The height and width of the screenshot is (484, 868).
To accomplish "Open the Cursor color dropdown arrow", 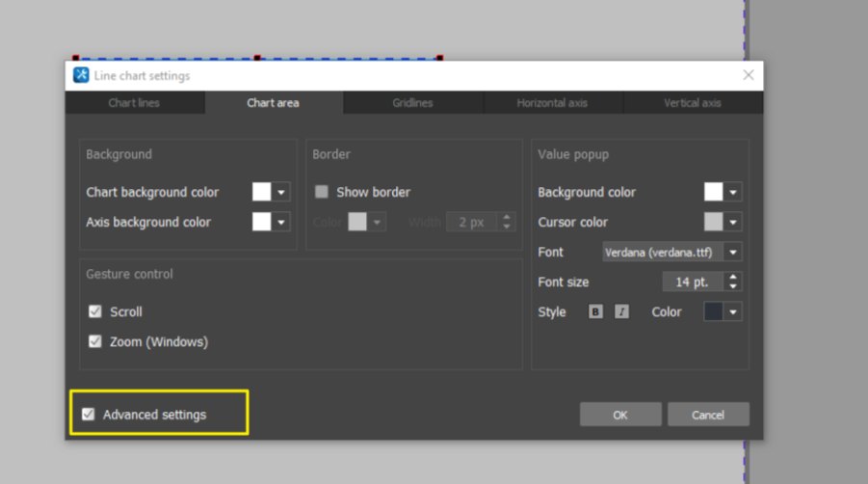I will (733, 223).
